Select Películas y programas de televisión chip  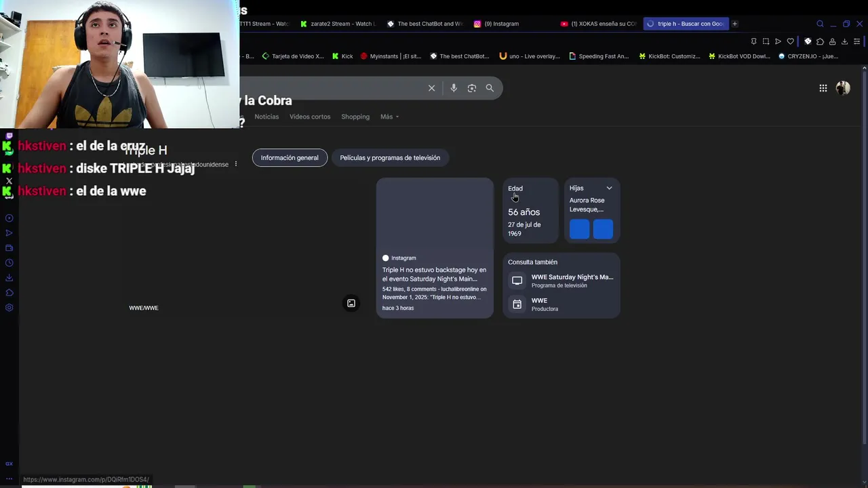pyautogui.click(x=390, y=158)
